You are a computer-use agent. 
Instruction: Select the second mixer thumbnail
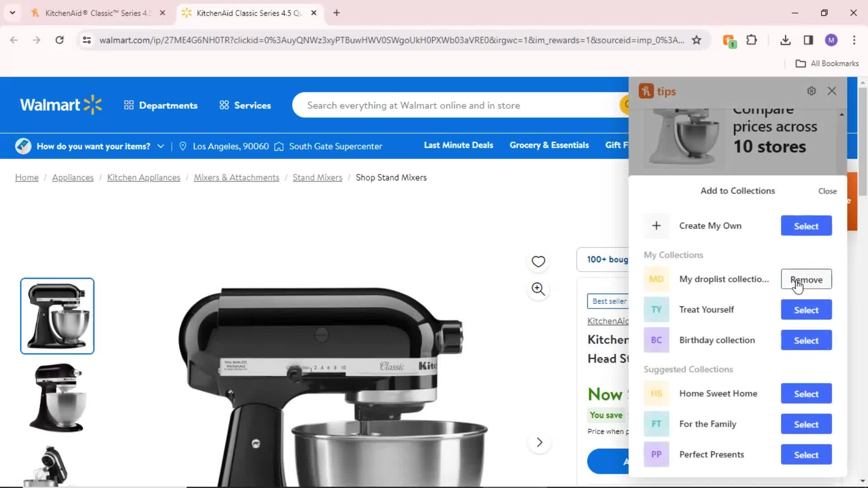pos(57,398)
